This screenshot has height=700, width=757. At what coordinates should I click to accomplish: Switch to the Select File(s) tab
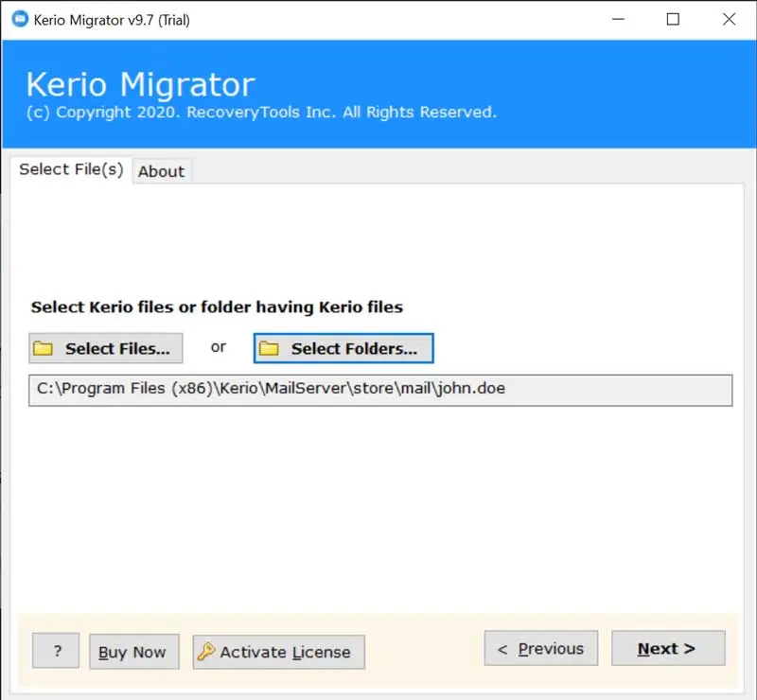71,169
